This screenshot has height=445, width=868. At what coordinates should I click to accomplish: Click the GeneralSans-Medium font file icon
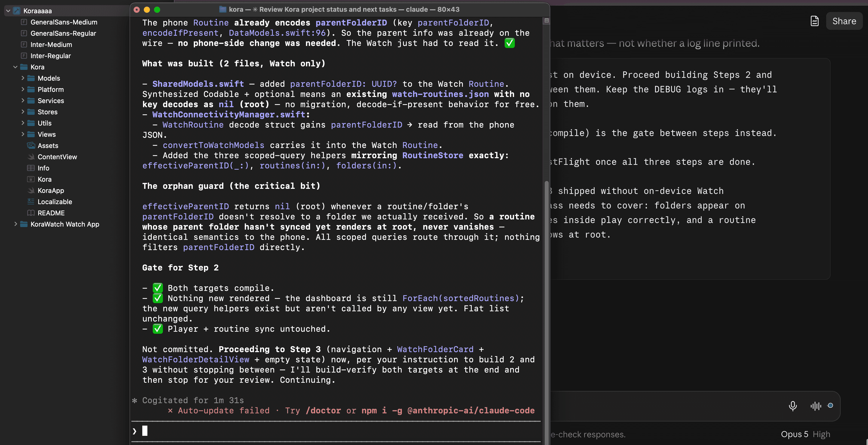tap(24, 22)
